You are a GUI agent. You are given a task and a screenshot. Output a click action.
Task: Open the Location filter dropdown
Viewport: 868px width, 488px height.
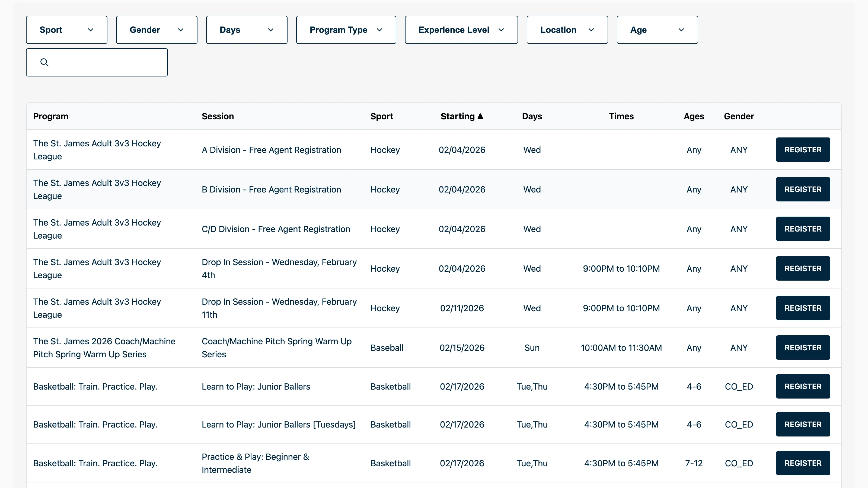(567, 30)
